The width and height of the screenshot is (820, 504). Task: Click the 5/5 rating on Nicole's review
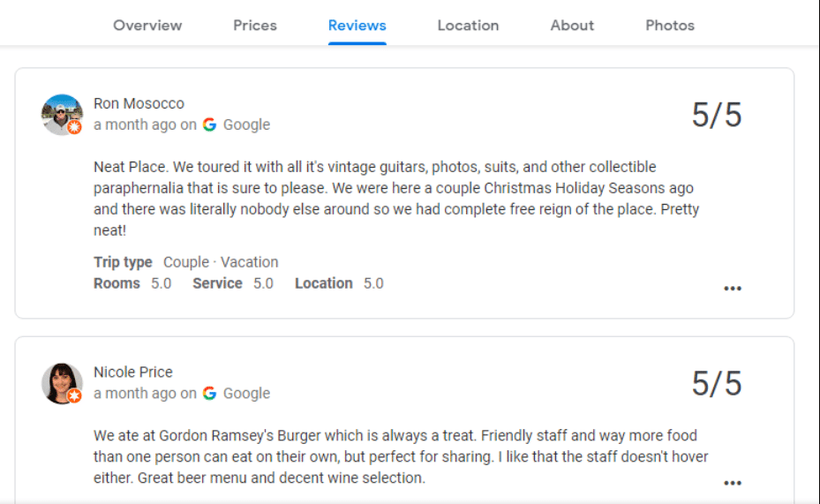click(717, 384)
